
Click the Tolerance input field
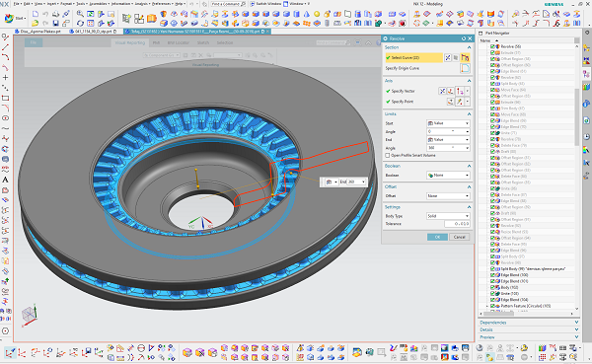(x=457, y=224)
